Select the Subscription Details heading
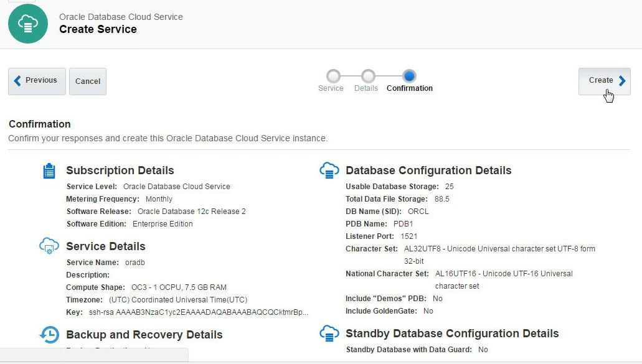Screen dimensions: 642x364 pos(120,170)
